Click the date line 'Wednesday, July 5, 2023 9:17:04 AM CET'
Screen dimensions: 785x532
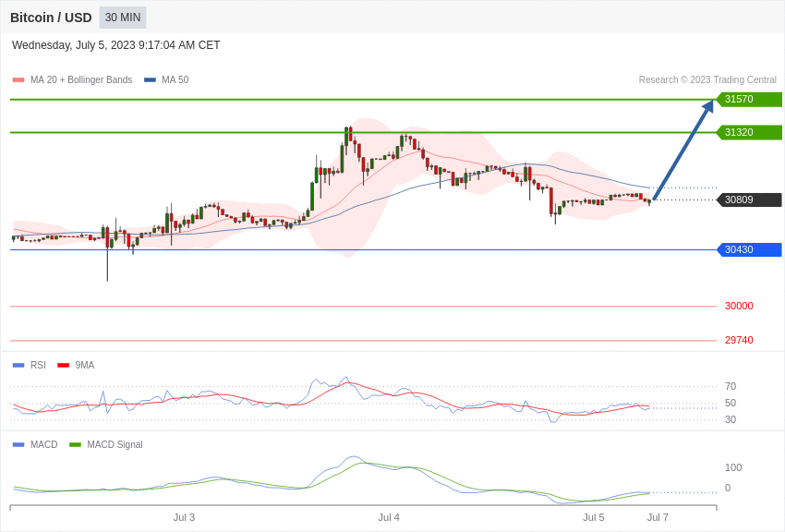click(115, 45)
